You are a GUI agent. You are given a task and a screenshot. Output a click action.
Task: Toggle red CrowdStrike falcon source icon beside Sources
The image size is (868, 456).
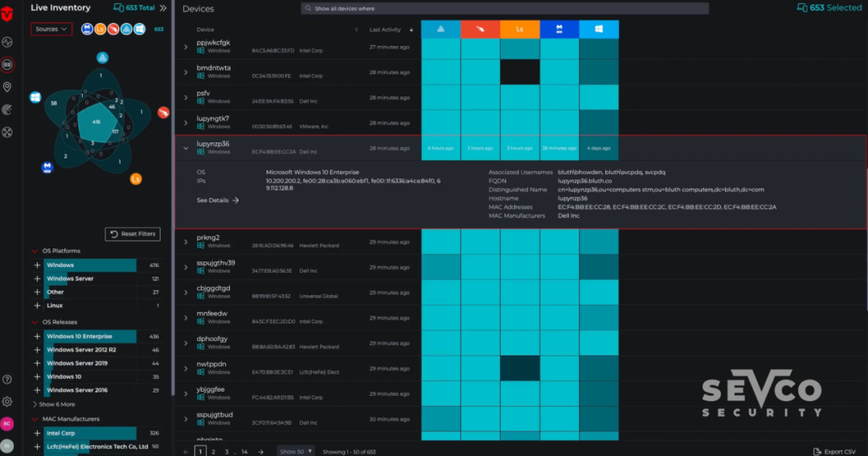(113, 29)
